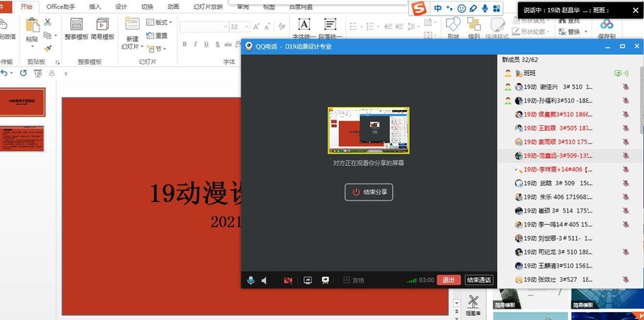644x320 pixels.
Task: Open Customize Quick Access Toolbar dropdown
Action: [x=65, y=74]
